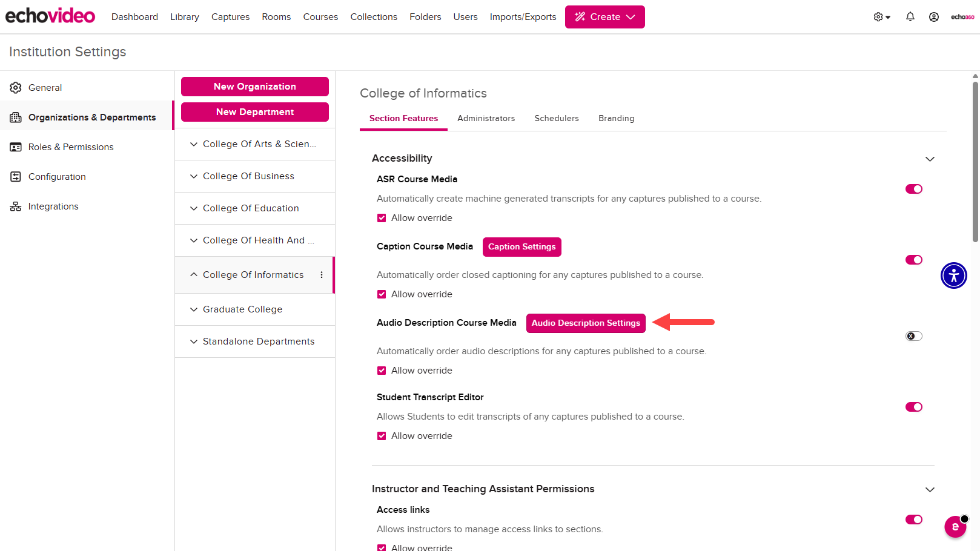Open General settings in sidebar

(x=87, y=88)
